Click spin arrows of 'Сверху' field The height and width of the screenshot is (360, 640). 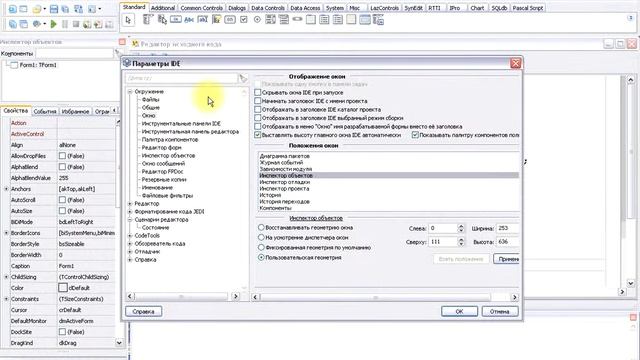click(461, 242)
